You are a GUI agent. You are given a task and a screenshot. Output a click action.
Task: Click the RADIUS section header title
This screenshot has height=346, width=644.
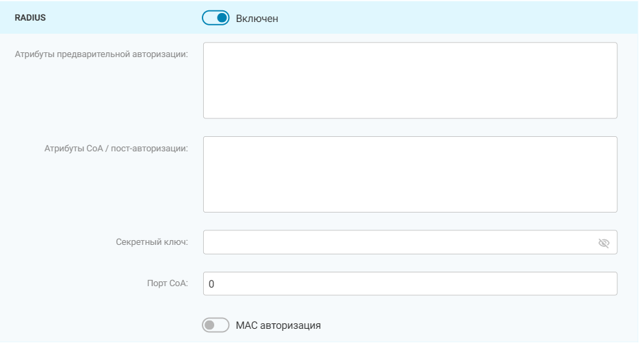coord(30,18)
